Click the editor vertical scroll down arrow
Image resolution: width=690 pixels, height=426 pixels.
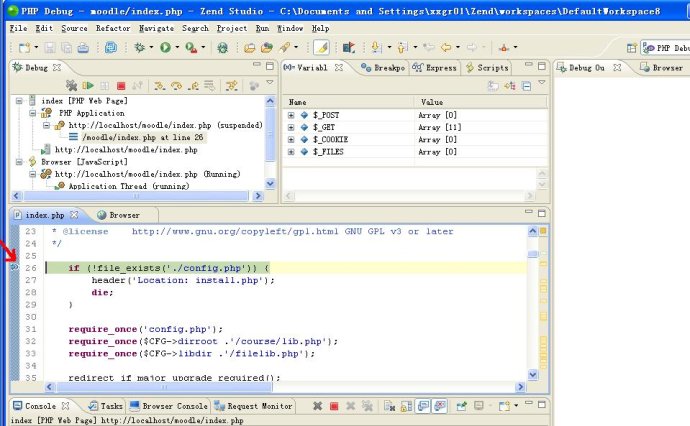point(532,375)
